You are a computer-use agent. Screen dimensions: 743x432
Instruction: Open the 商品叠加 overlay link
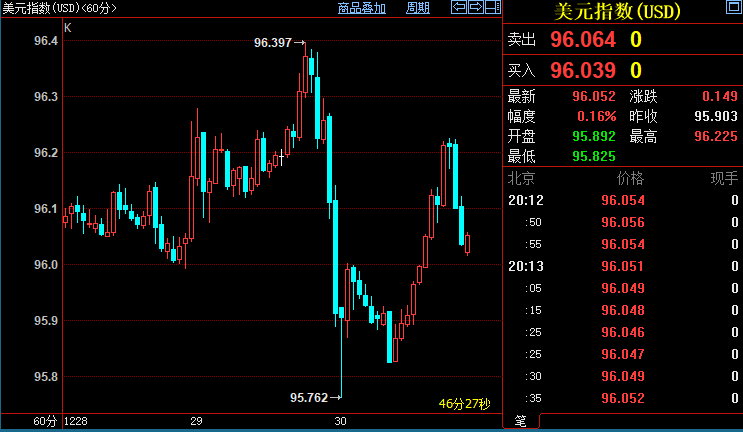[362, 8]
